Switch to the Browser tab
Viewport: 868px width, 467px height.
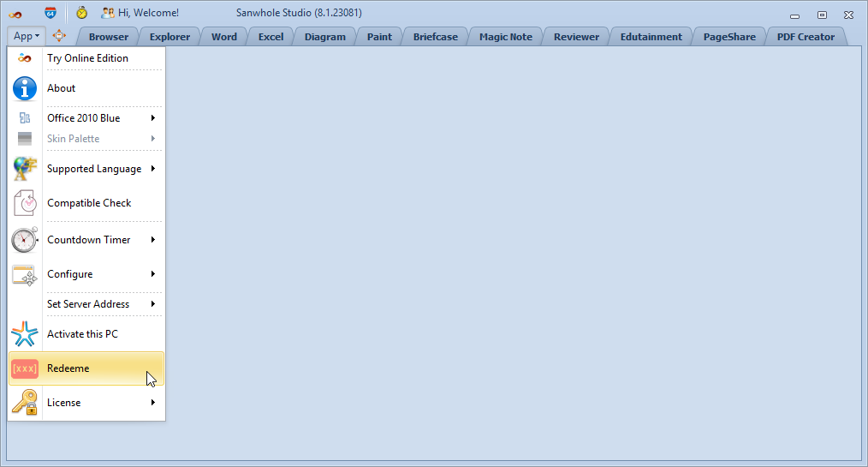[109, 37]
